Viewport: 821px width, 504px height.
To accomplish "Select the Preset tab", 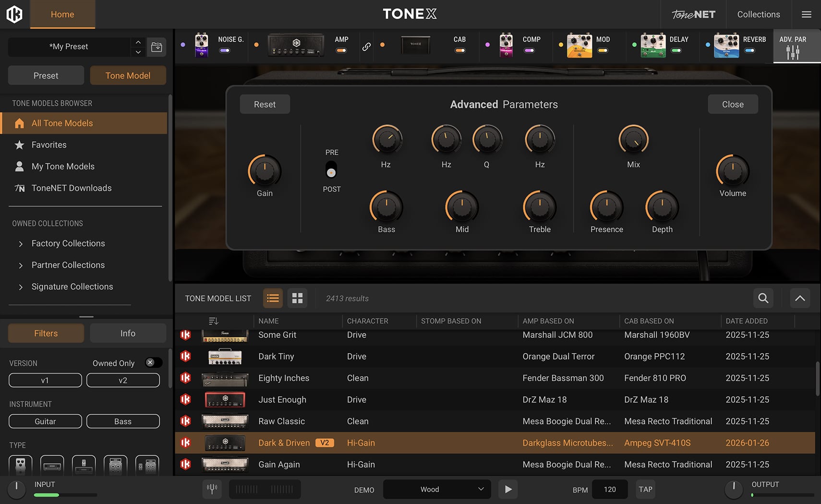I will pyautogui.click(x=46, y=75).
